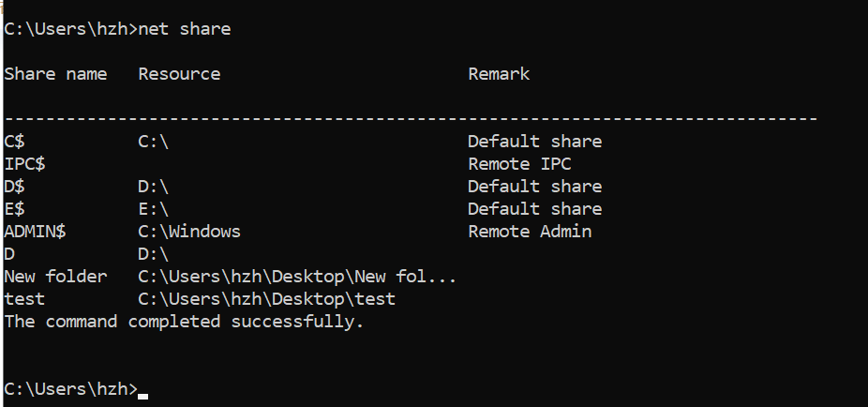868x407 pixels.
Task: Click the C:\Windows resource path
Action: pos(189,232)
